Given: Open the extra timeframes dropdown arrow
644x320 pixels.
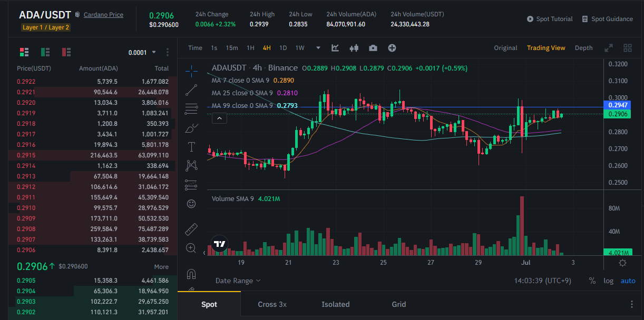Looking at the screenshot, I should [x=318, y=47].
